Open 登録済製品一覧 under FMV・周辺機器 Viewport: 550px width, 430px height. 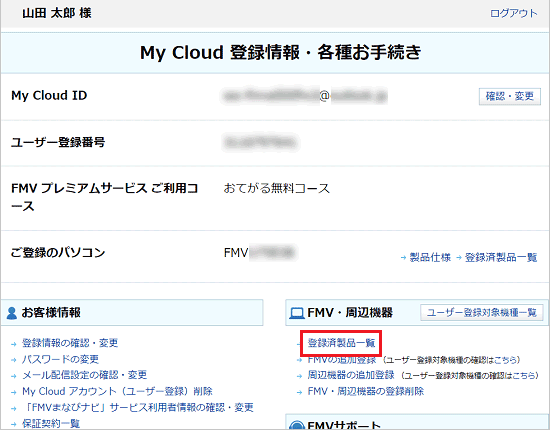(341, 343)
